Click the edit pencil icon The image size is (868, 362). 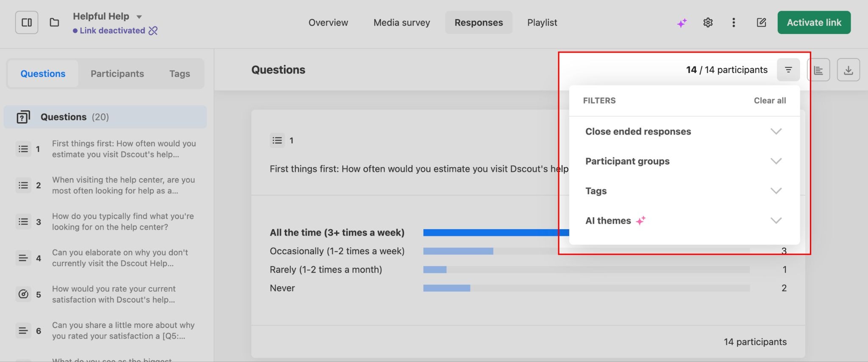click(x=761, y=22)
